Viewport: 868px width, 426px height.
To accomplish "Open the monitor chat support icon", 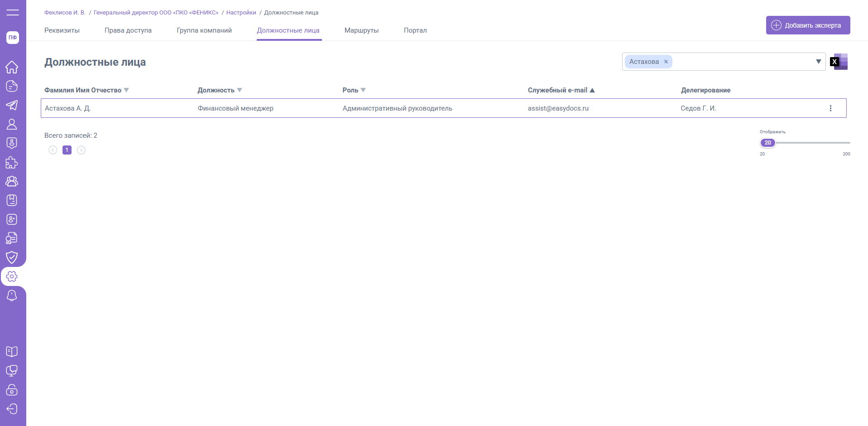I will coord(12,371).
